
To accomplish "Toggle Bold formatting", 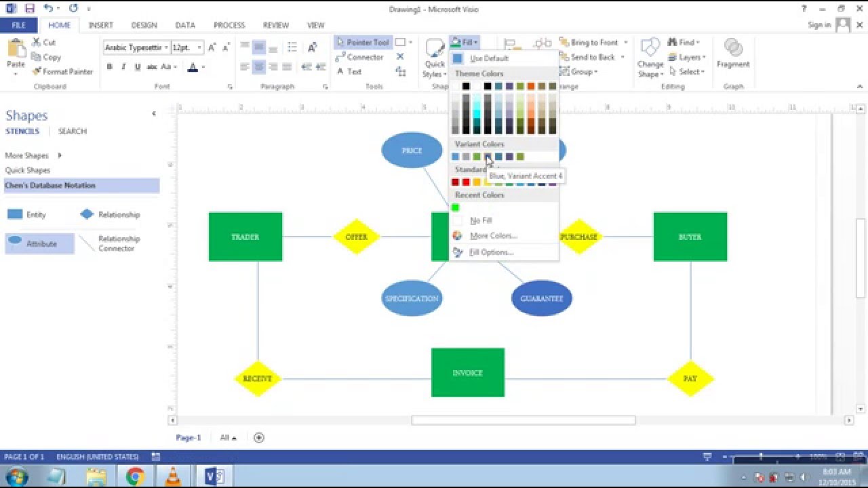I will [x=109, y=67].
